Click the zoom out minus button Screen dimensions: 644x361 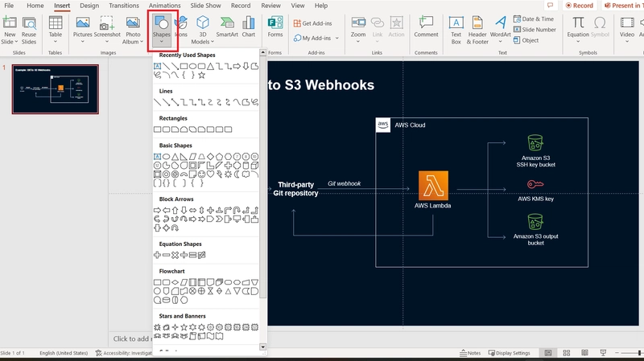(617, 353)
